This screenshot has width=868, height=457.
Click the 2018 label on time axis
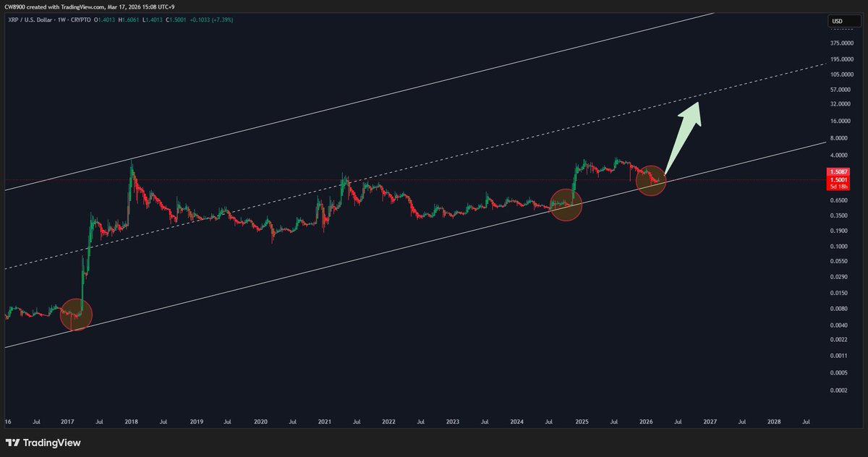point(132,421)
